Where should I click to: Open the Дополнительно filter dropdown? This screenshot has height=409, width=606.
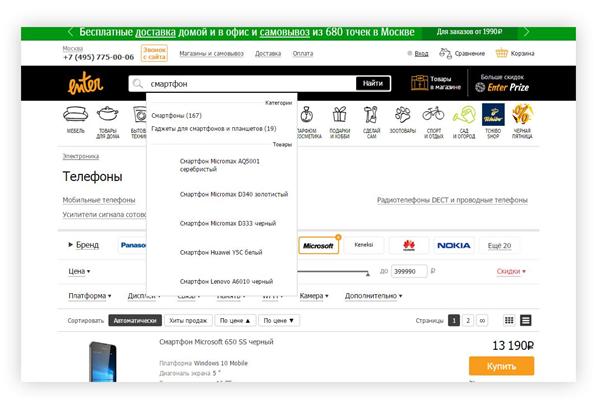pyautogui.click(x=373, y=296)
